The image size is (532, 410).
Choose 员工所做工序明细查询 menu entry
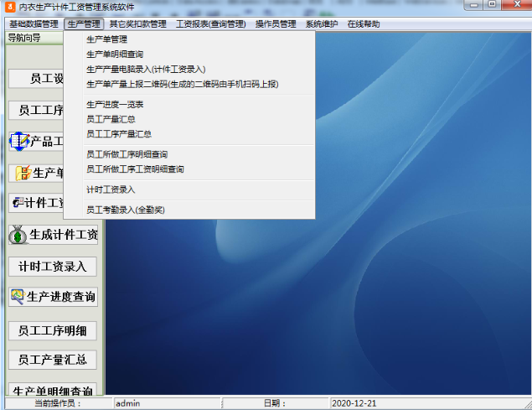pyautogui.click(x=189, y=154)
